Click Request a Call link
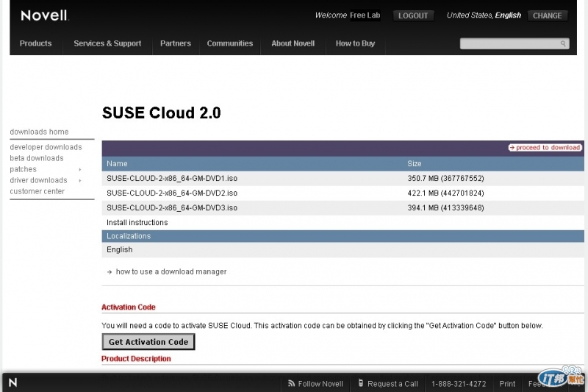This screenshot has height=392, width=588. pyautogui.click(x=392, y=384)
